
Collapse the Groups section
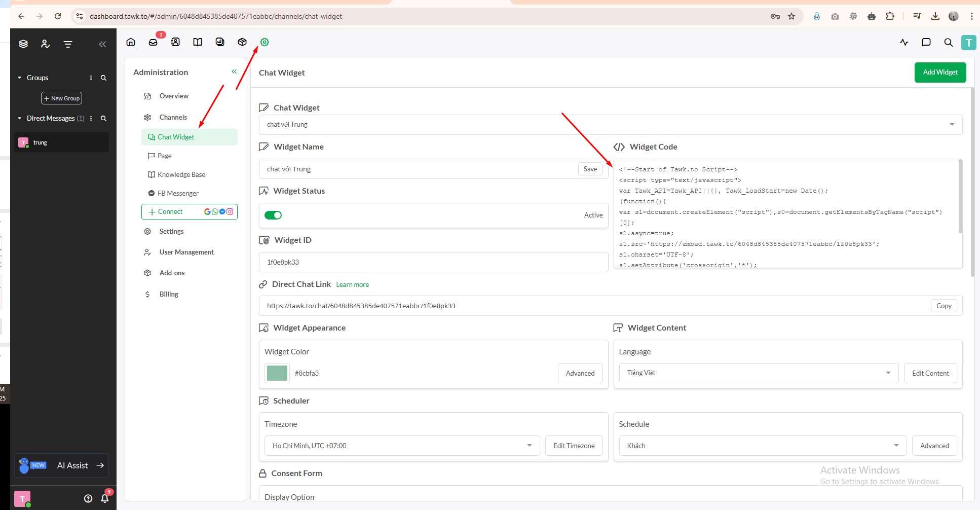coord(20,78)
